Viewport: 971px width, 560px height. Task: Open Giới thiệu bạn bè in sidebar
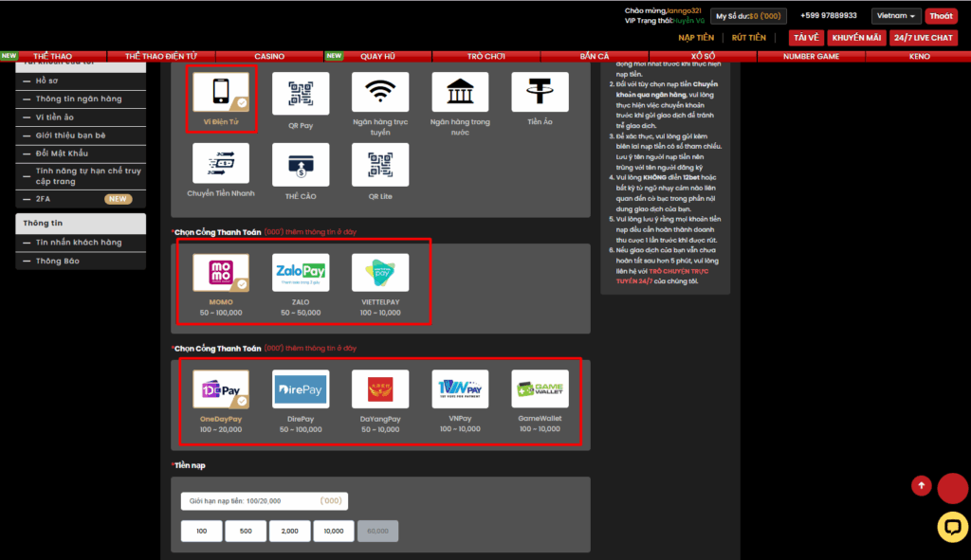coord(81,135)
